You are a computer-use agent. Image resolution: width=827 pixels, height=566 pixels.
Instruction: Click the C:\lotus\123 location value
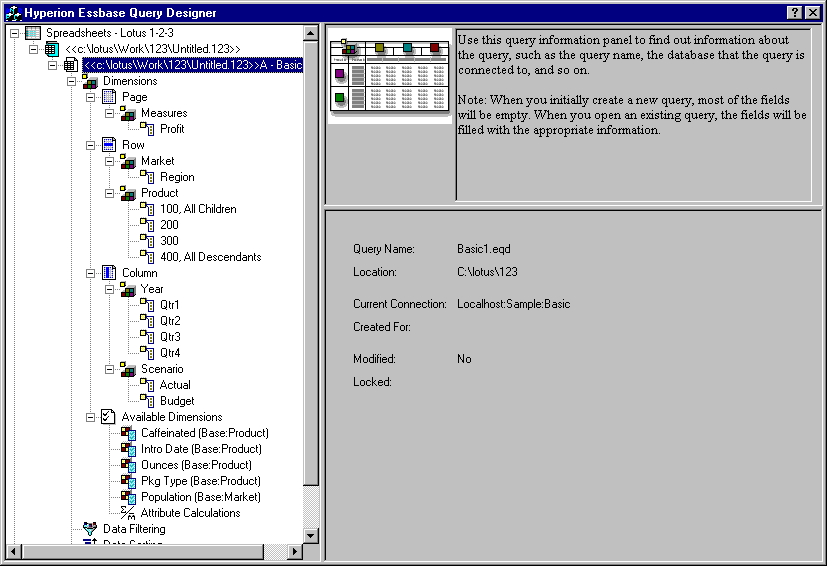[487, 272]
